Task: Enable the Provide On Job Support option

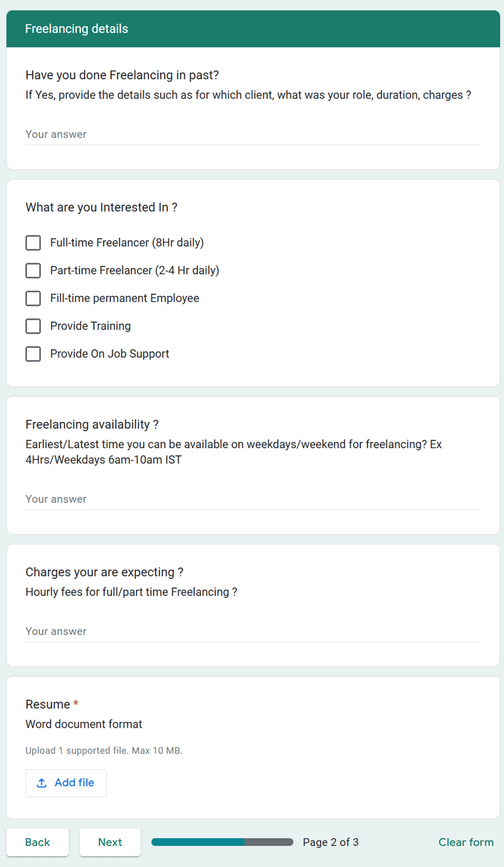Action: pyautogui.click(x=33, y=354)
